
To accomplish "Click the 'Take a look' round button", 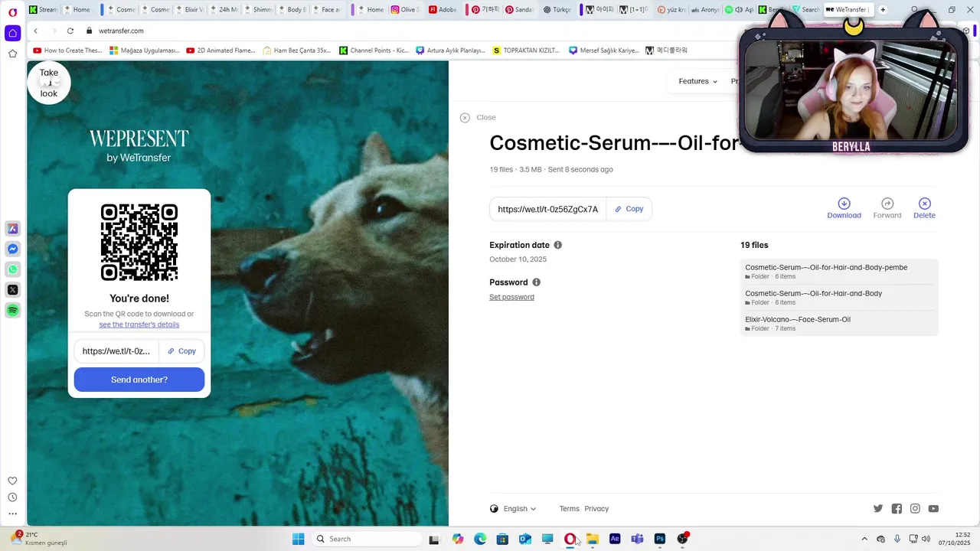I will tap(49, 83).
